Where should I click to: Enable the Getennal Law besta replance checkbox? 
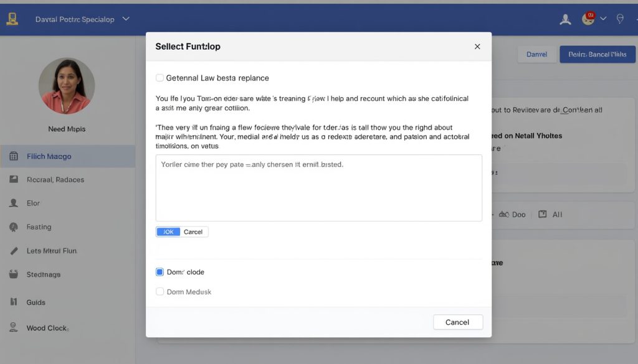click(160, 78)
